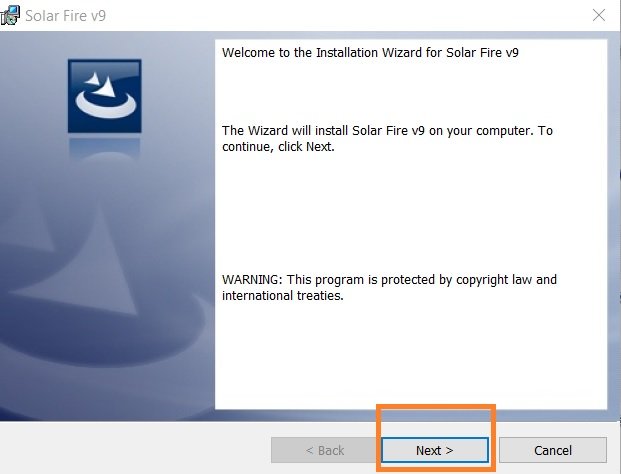Image resolution: width=621 pixels, height=474 pixels.
Task: Click the 'Wizard will install Solar Fire' paragraph
Action: point(387,139)
